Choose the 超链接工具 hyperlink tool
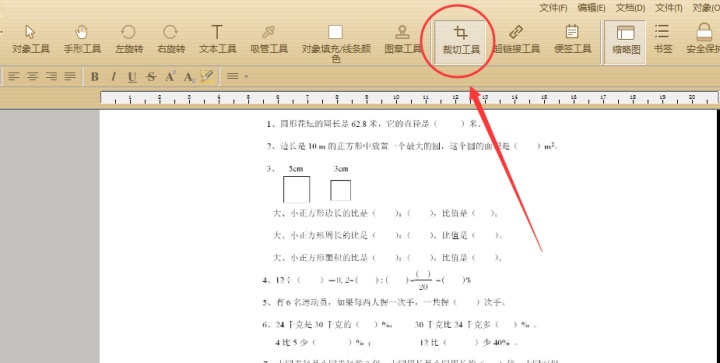This screenshot has width=720, height=363. tap(517, 39)
